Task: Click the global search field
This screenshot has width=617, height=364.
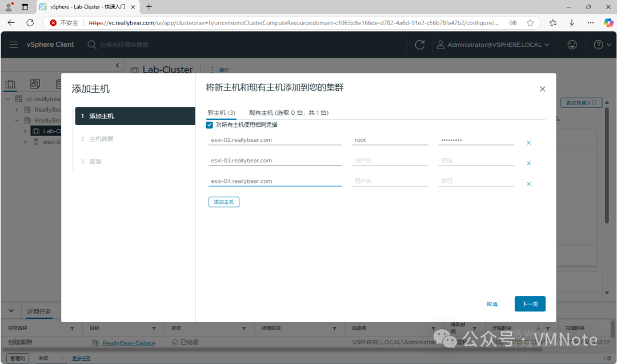Action: (x=124, y=45)
